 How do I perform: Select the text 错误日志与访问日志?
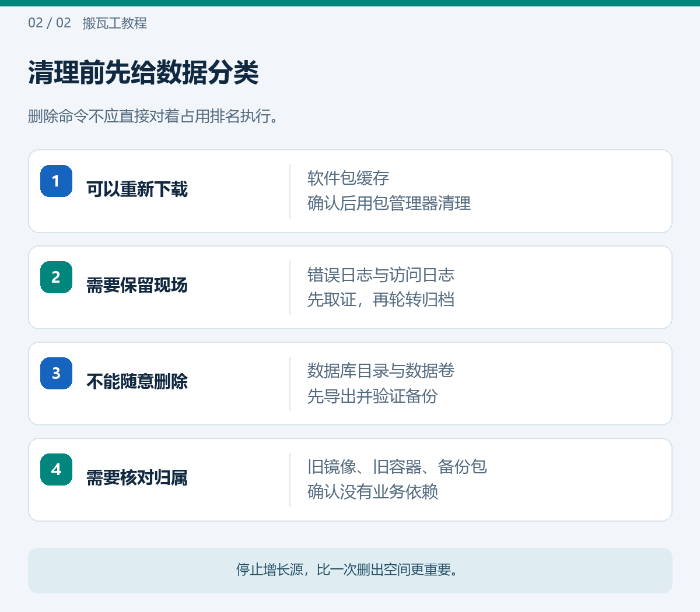click(381, 275)
